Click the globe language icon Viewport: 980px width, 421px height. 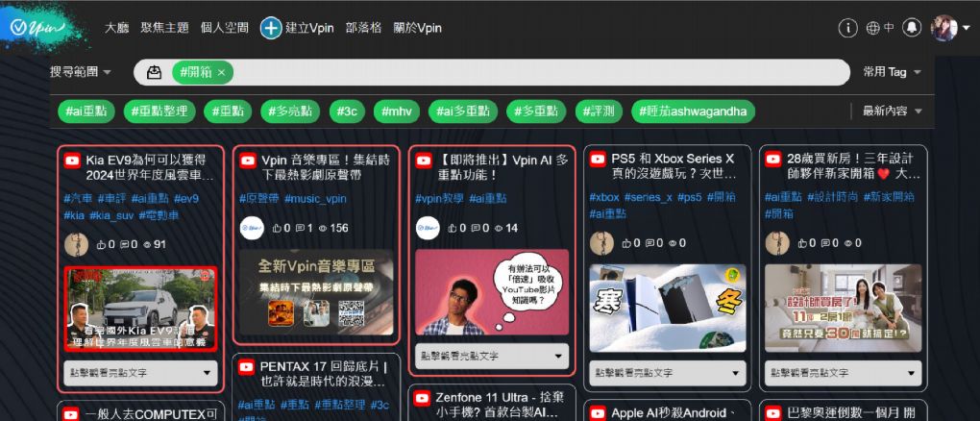(873, 28)
